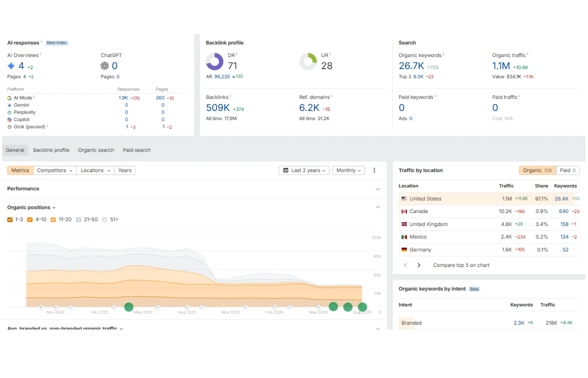Click the 26.7K organic keywords value
588x378 pixels.
tap(412, 66)
